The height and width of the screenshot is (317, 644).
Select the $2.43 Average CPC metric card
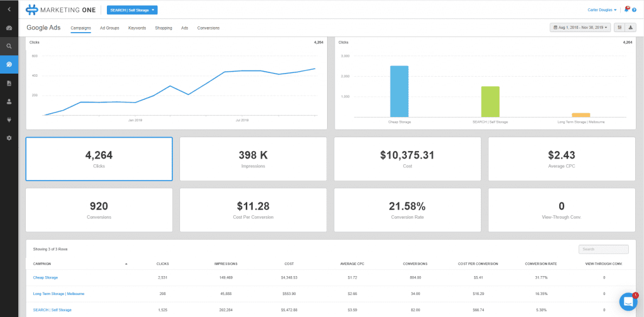point(562,159)
